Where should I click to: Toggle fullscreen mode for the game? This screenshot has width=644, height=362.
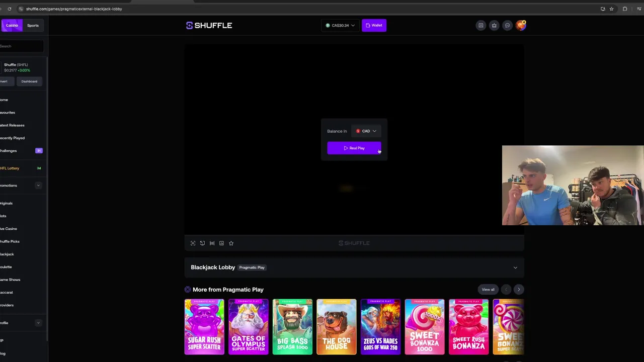tap(193, 243)
